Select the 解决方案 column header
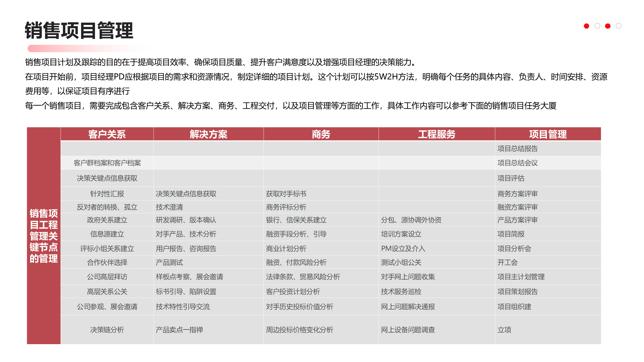This screenshot has height=362, width=644. (x=208, y=134)
